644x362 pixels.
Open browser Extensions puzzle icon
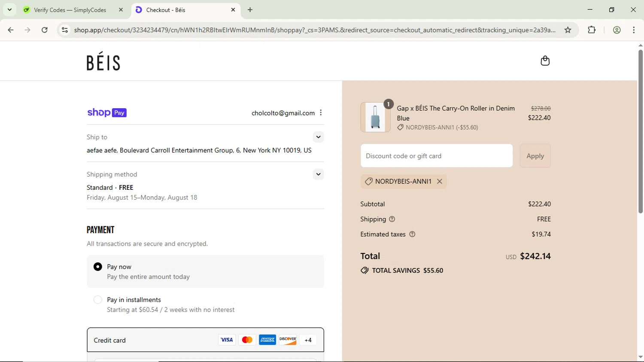592,30
